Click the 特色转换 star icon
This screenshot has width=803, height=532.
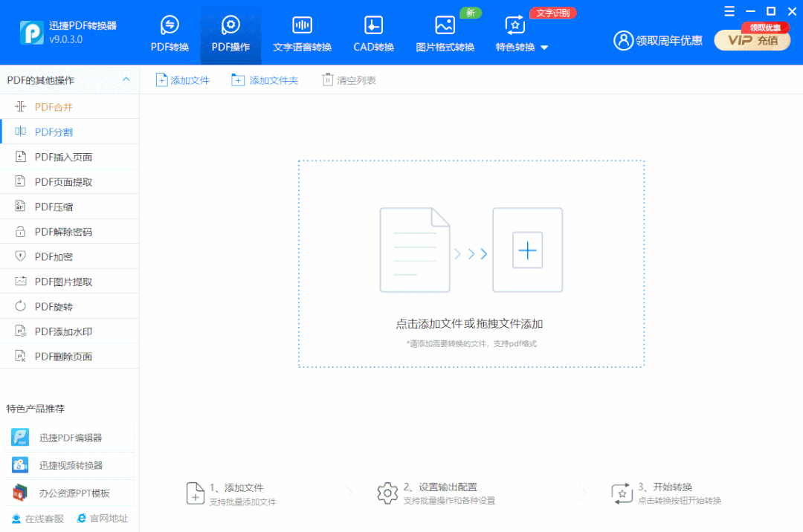[x=515, y=25]
